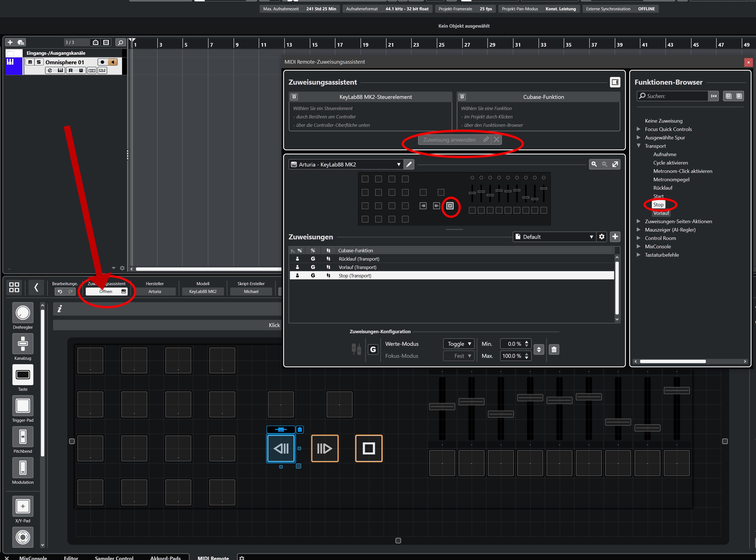Mute the Omnisphere 01 track
Viewport: 756px width, 560px height.
30,62
